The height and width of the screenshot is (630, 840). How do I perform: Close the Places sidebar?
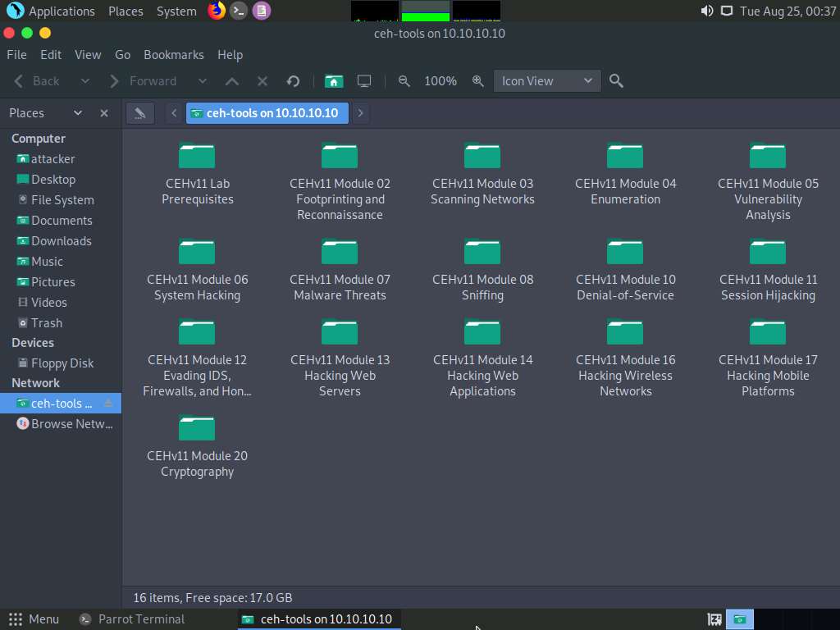point(104,113)
